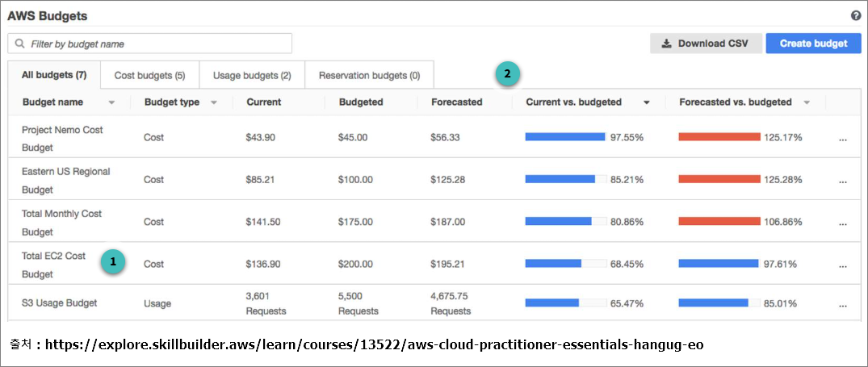Click the 65.47% current progress bar
Viewport: 868px width, 367px height.
pyautogui.click(x=566, y=303)
